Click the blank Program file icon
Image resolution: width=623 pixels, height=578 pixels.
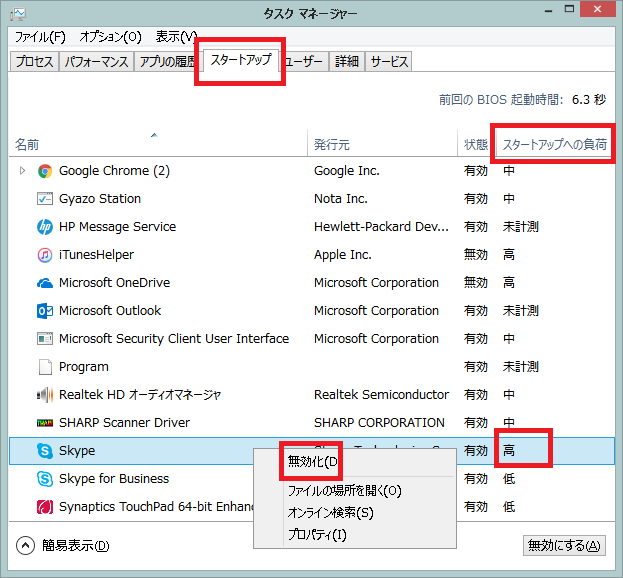pos(45,367)
